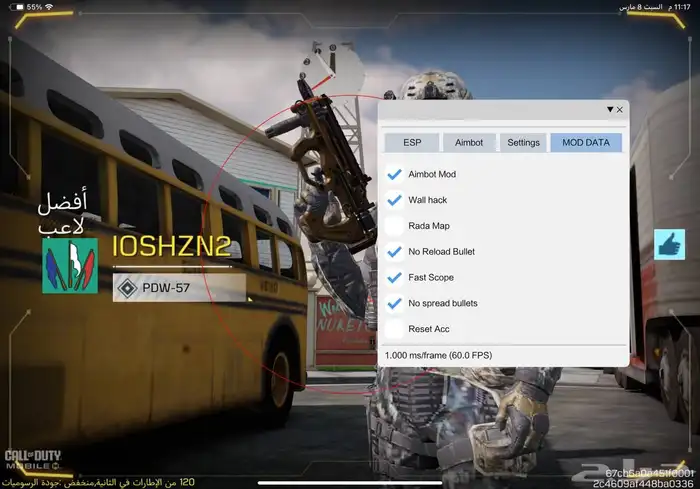Switch to the ESP tab
This screenshot has height=489, width=700.
412,142
